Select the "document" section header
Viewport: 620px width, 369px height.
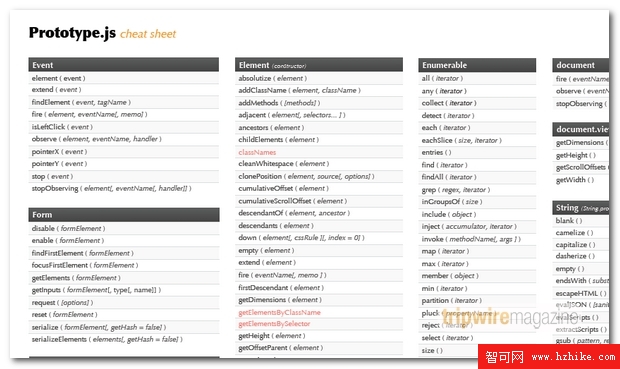click(x=580, y=65)
